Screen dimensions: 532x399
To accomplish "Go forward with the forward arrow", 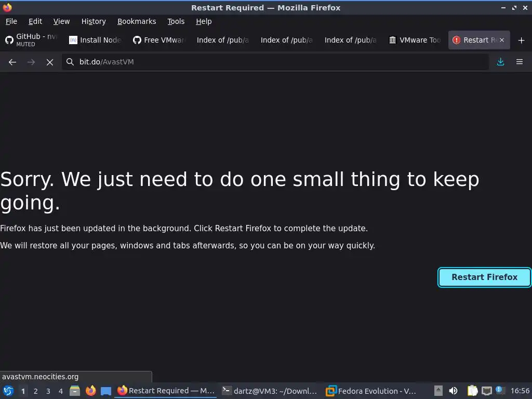I will click(31, 62).
